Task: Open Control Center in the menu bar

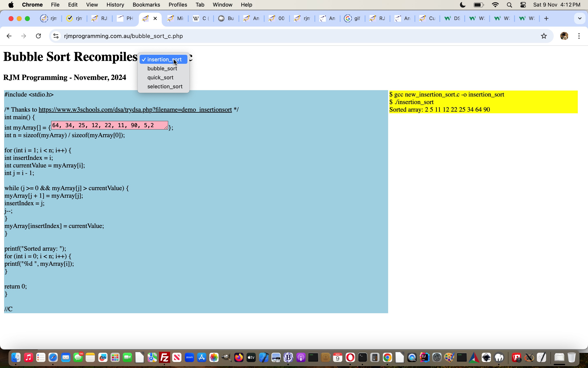Action: tap(523, 5)
